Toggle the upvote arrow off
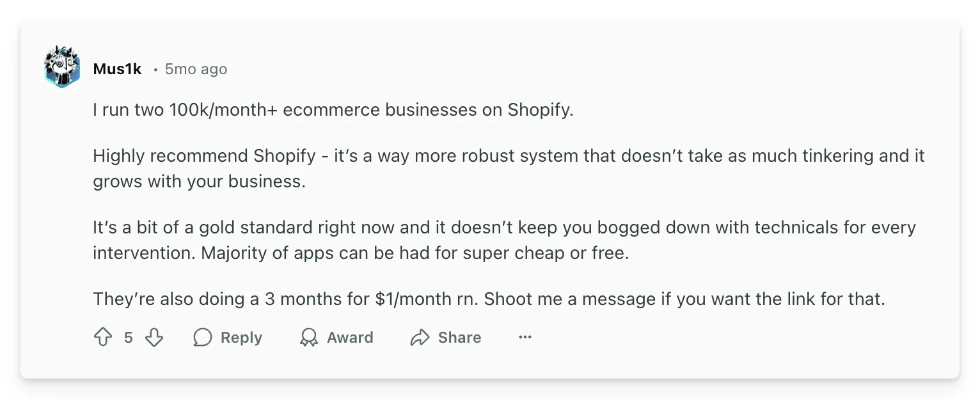The image size is (980, 399). pyautogui.click(x=103, y=337)
